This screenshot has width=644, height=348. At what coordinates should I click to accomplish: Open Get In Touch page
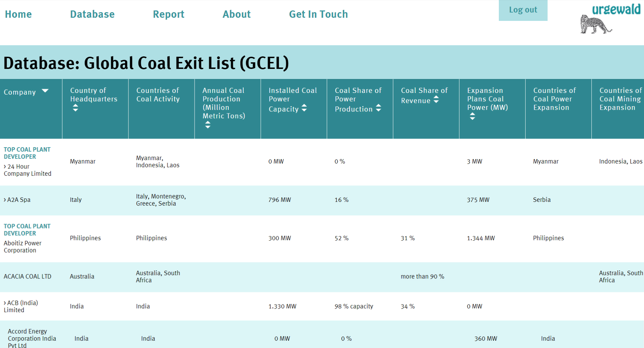[318, 14]
